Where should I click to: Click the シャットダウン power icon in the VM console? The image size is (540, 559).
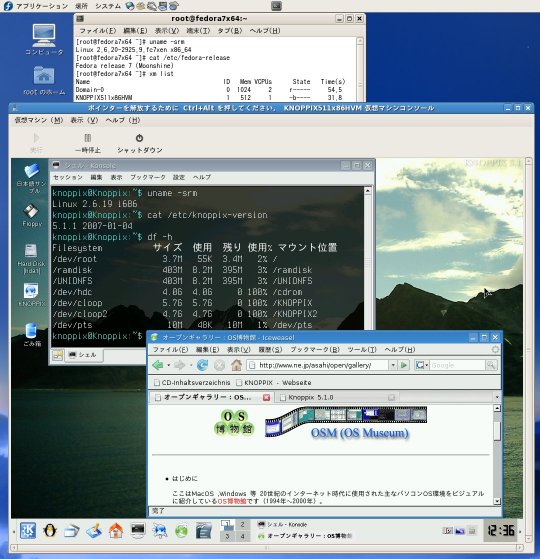pyautogui.click(x=139, y=138)
